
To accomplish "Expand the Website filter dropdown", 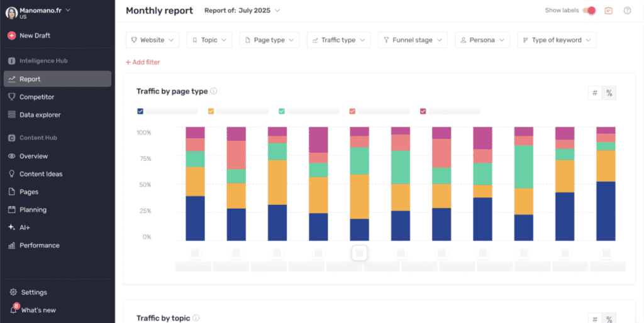I will (x=152, y=40).
